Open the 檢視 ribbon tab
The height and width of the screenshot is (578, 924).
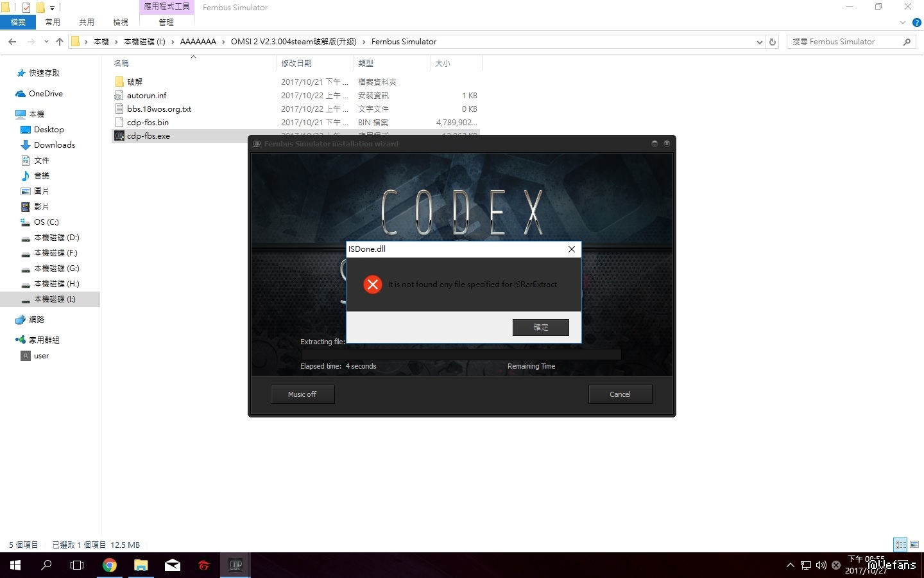tap(121, 22)
